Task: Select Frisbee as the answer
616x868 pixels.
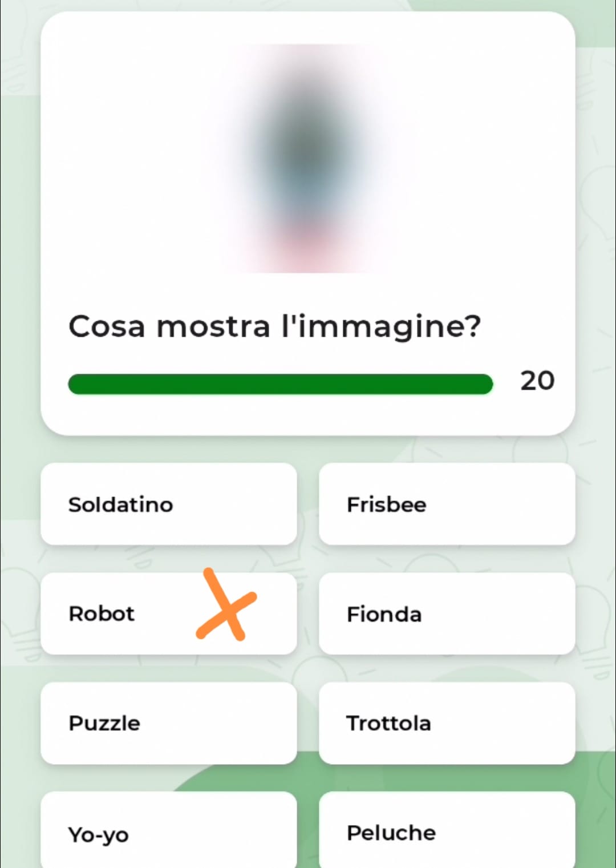Action: pos(447,504)
